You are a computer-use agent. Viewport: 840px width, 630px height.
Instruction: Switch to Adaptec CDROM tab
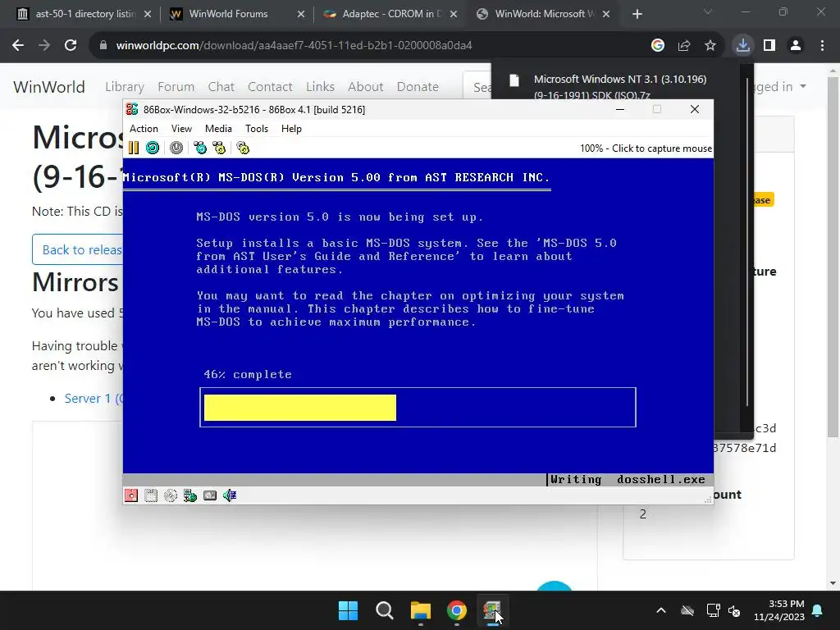pyautogui.click(x=388, y=14)
